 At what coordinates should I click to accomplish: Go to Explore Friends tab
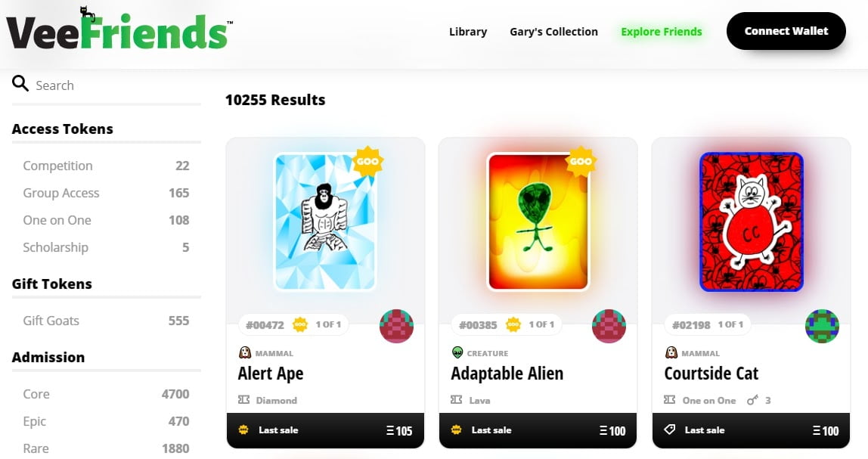tap(662, 32)
